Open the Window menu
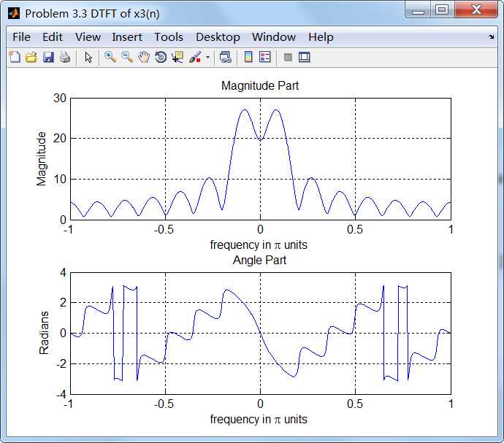Image resolution: width=504 pixels, height=443 pixels. coord(274,37)
